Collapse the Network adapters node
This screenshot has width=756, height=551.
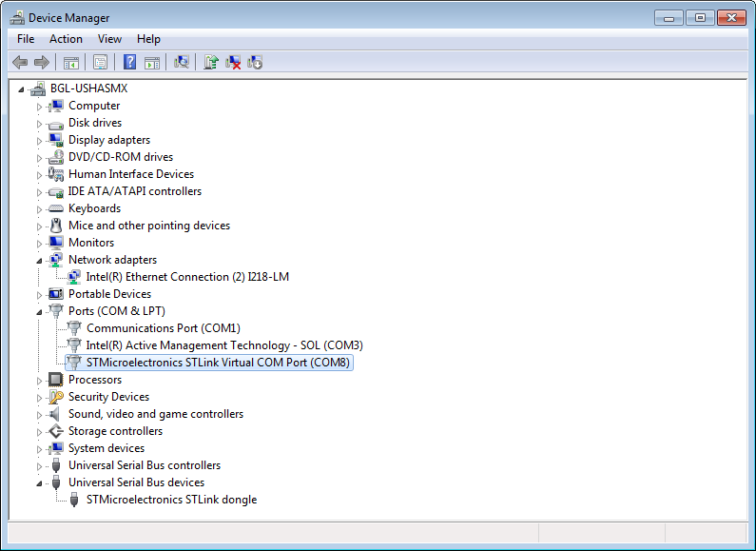[39, 261]
